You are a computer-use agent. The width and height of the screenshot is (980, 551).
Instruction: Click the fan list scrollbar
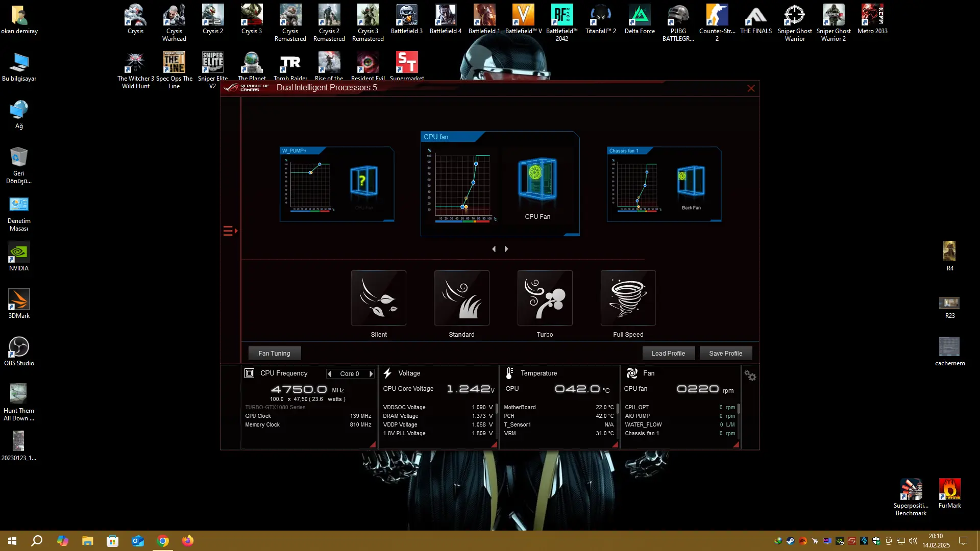pyautogui.click(x=739, y=409)
